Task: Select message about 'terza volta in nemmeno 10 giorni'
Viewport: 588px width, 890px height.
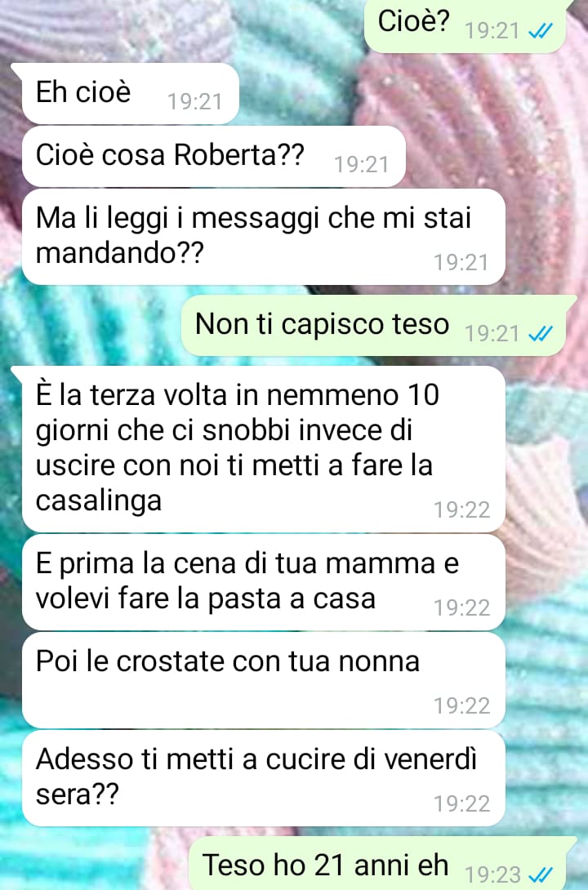Action: click(263, 449)
